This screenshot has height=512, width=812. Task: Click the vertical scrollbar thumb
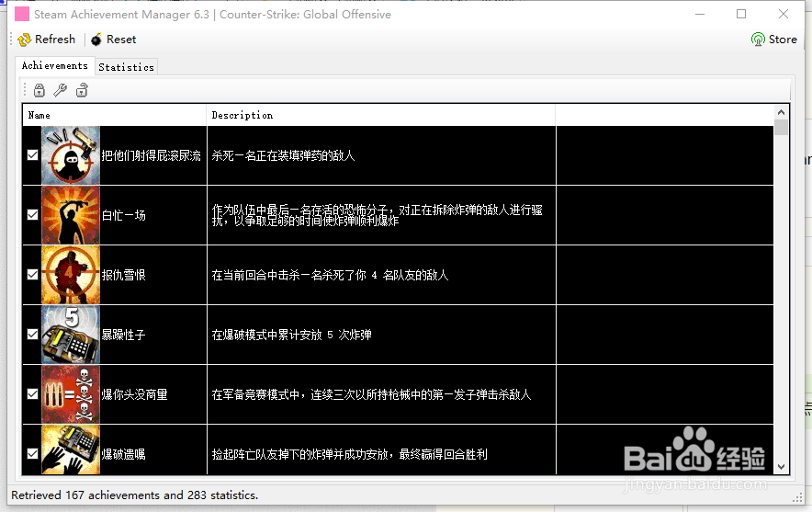[x=781, y=128]
